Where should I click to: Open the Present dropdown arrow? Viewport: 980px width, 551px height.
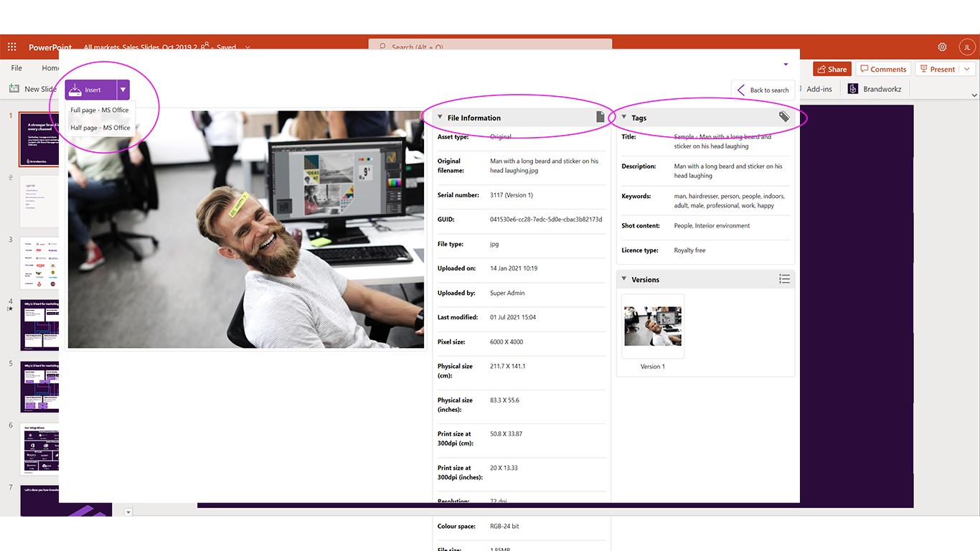[967, 69]
